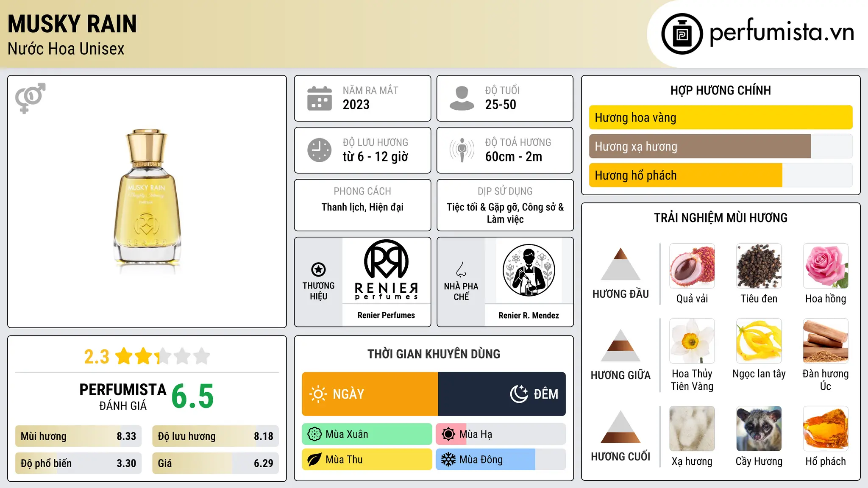Click the unisex gender symbol icon
Image resolution: width=868 pixels, height=488 pixels.
[x=30, y=98]
